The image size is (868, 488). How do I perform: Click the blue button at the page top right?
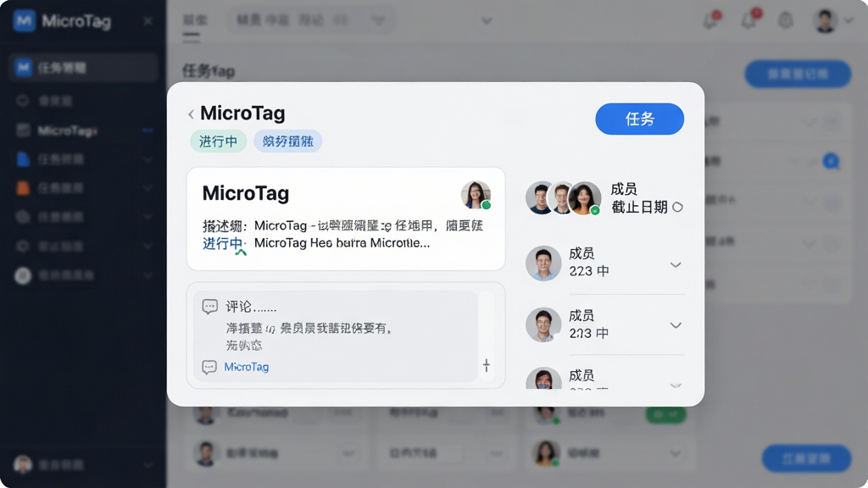(798, 75)
